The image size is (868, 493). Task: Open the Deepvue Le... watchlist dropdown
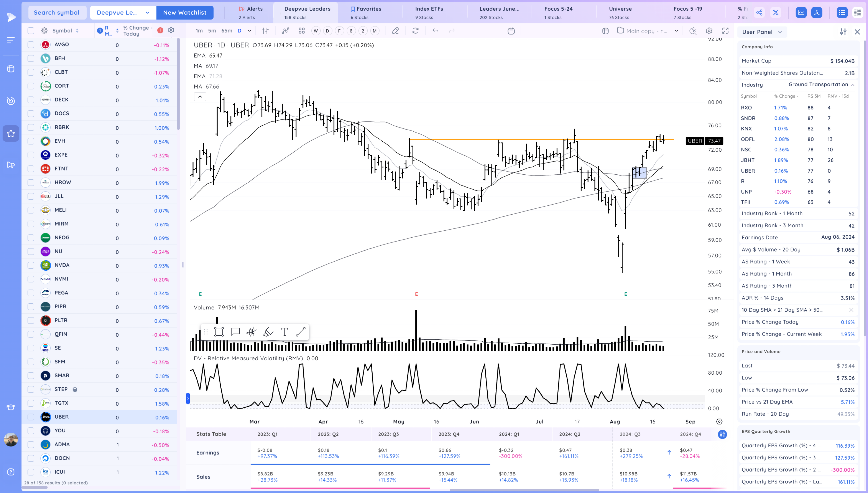click(123, 13)
